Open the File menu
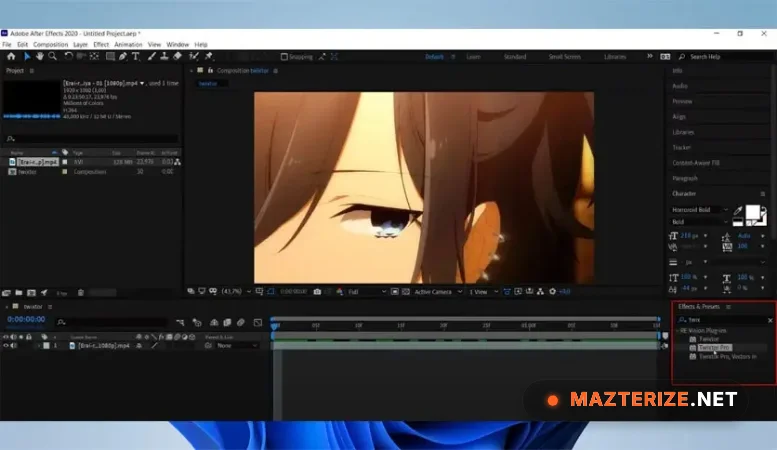The width and height of the screenshot is (777, 450). point(7,45)
